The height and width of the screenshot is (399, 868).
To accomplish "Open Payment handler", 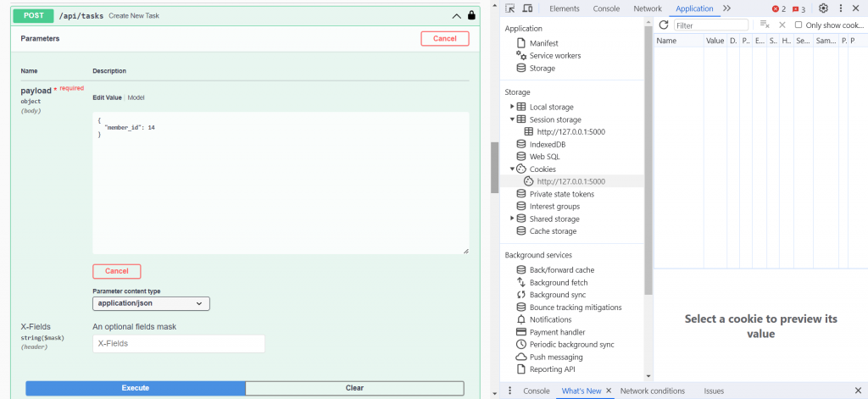I will tap(558, 332).
